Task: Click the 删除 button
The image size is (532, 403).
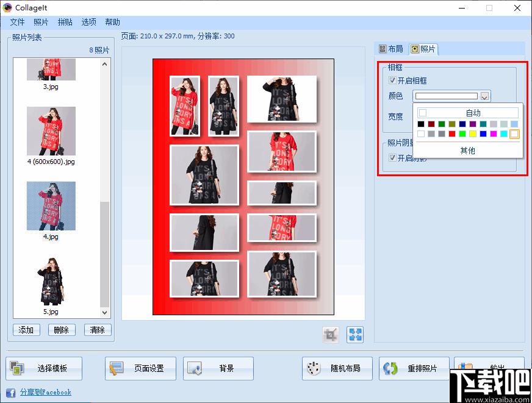Action: (62, 330)
